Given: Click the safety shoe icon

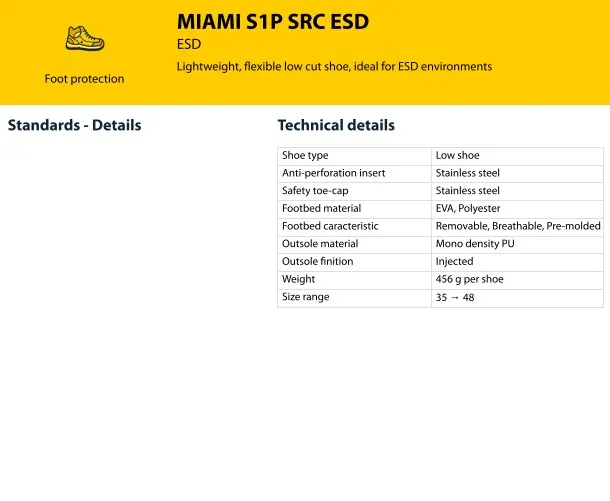Looking at the screenshot, I should (85, 38).
